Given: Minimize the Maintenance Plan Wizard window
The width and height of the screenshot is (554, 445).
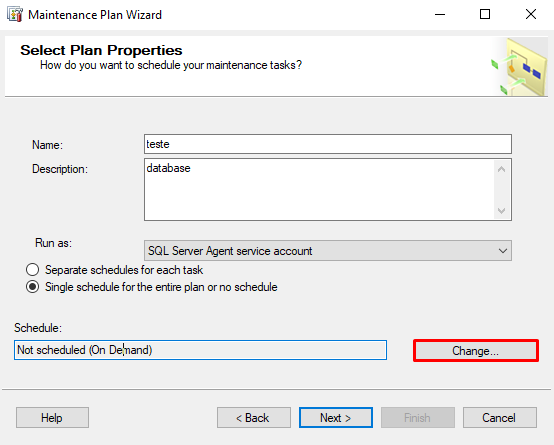Looking at the screenshot, I should pos(440,14).
